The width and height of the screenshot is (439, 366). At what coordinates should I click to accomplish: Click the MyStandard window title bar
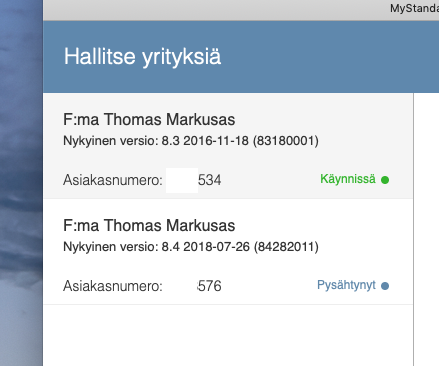[x=241, y=10]
